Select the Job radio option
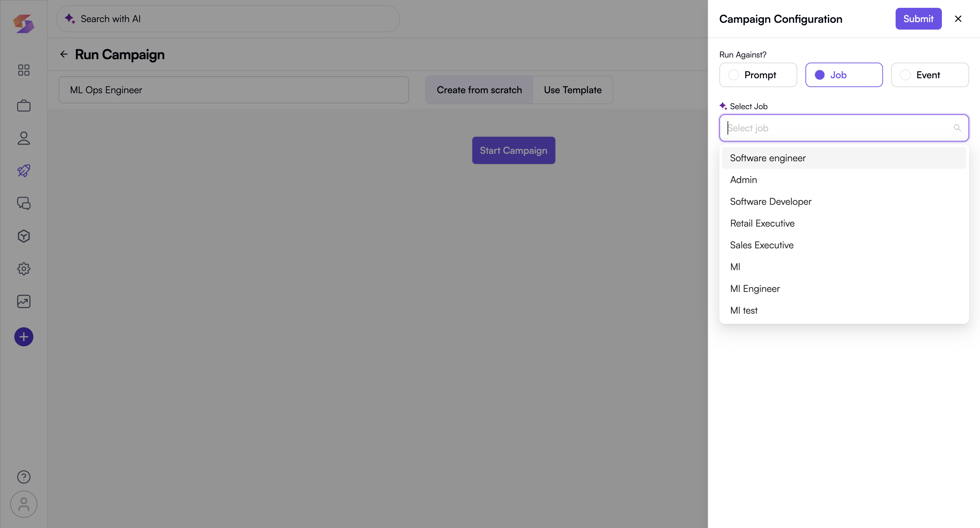This screenshot has height=528, width=980. (844, 75)
